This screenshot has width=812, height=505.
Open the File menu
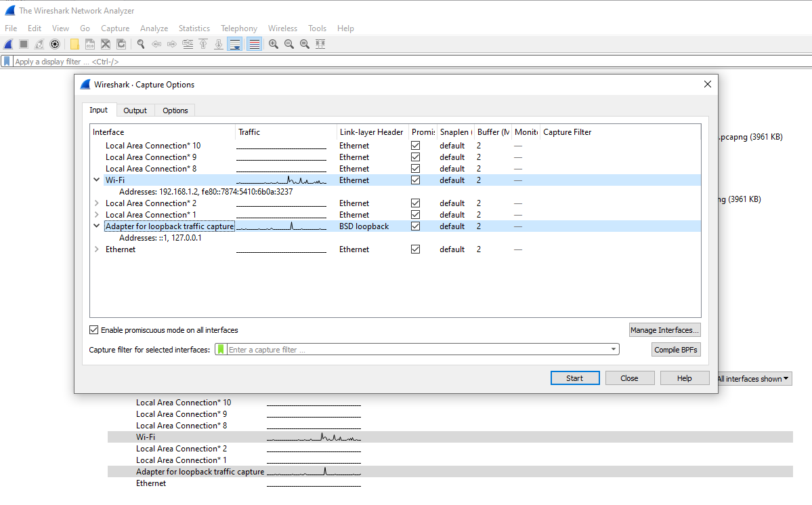click(11, 28)
